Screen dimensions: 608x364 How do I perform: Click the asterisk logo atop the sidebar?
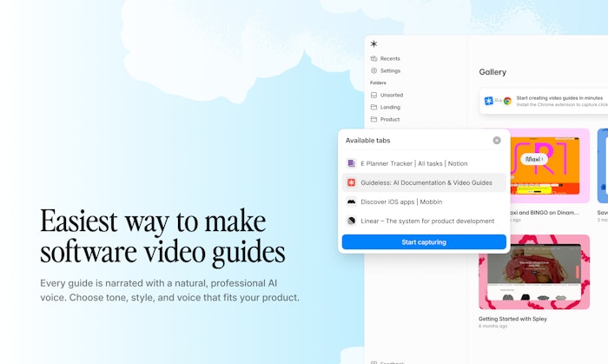tap(373, 43)
